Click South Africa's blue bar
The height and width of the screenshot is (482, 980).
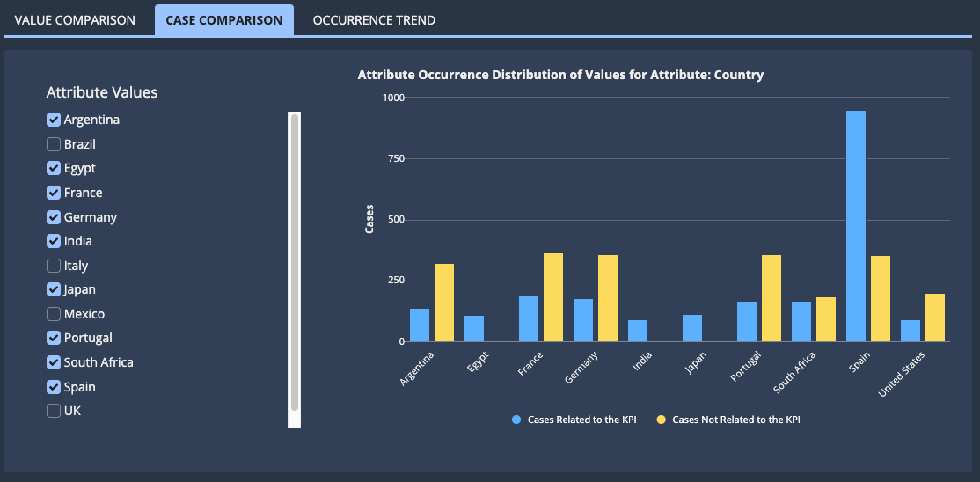[x=801, y=322]
